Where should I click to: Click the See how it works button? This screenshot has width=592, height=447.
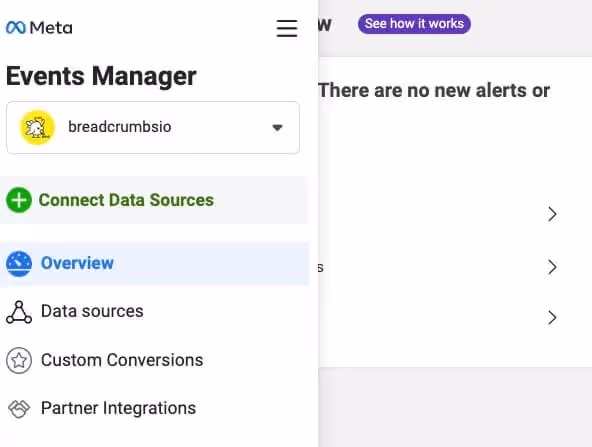pyautogui.click(x=414, y=24)
